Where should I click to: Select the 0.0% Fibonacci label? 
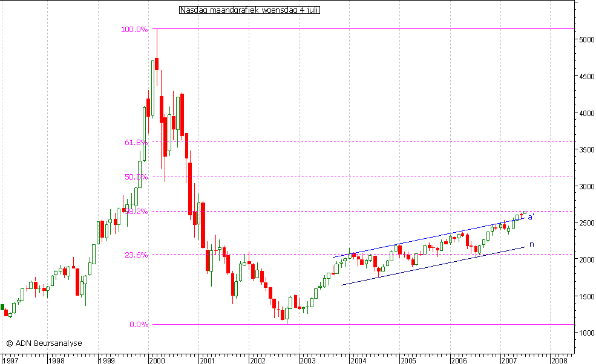139,325
